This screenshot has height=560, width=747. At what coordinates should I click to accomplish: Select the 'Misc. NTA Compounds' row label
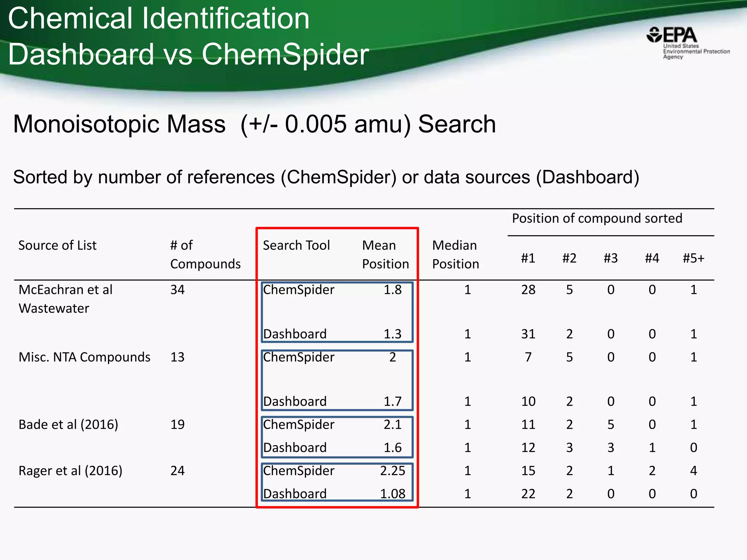tap(84, 357)
